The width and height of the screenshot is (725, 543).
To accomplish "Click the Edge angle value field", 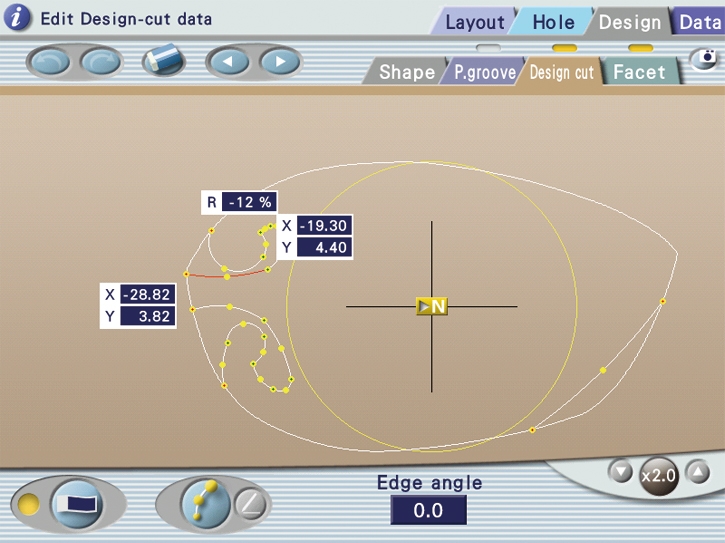I will [x=428, y=511].
